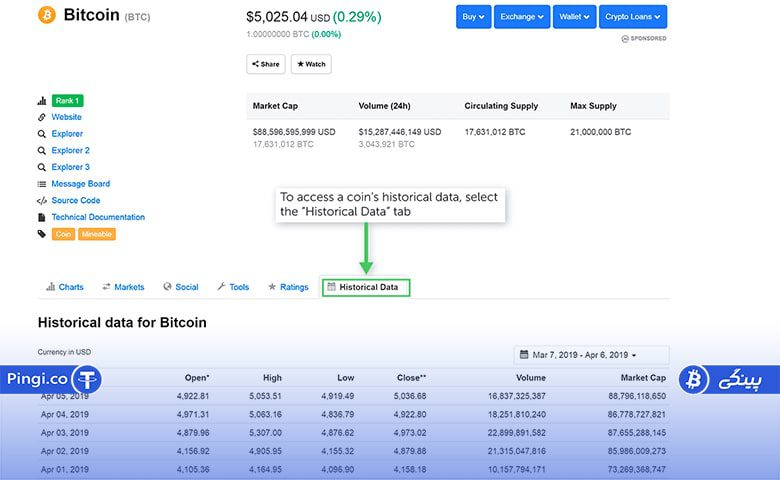780x480 pixels.
Task: Click the document icon beside Technical Documentation
Action: [42, 217]
